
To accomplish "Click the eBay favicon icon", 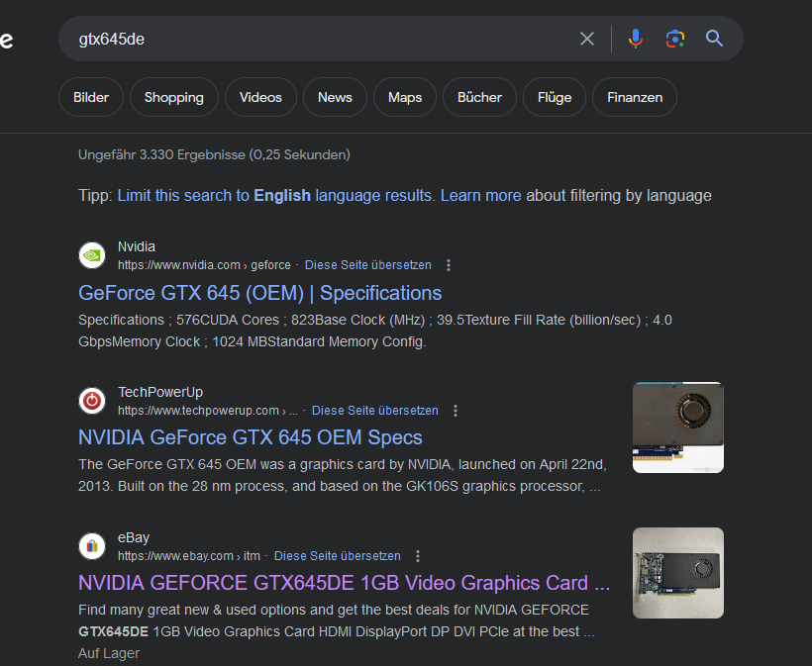I will point(92,546).
